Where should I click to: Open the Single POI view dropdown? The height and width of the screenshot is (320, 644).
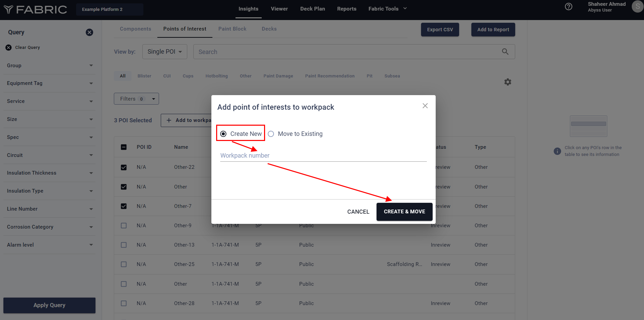[164, 52]
